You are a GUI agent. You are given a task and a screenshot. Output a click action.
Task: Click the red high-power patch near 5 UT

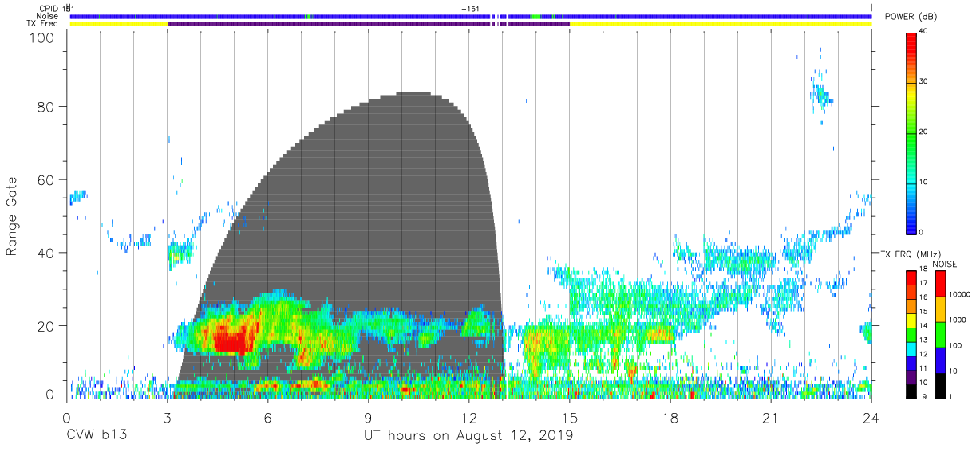pos(231,340)
